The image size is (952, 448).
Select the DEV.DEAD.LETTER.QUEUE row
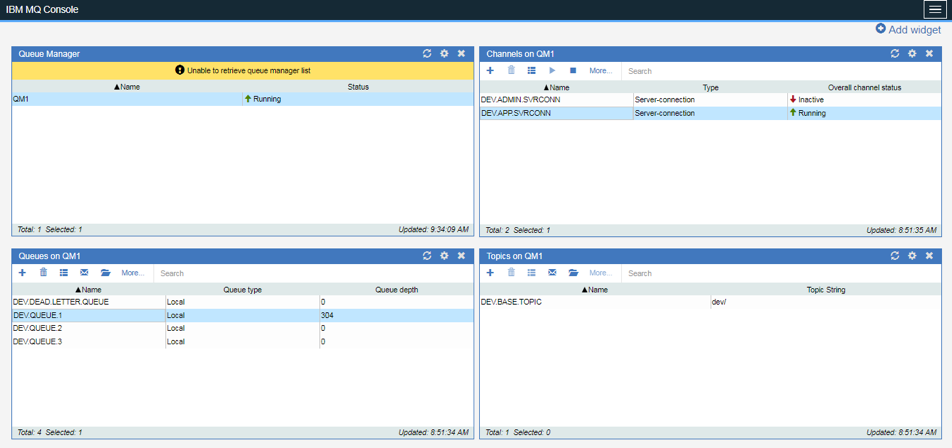tap(242, 302)
